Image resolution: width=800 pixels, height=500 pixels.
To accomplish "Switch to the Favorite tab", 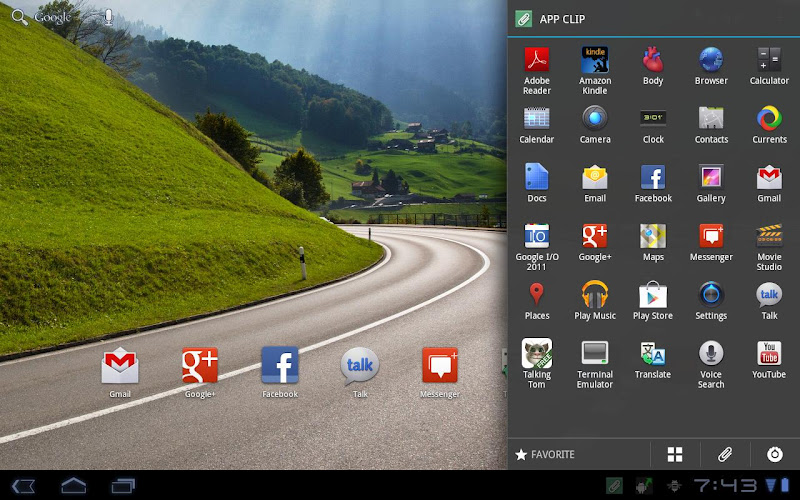I will pos(546,454).
